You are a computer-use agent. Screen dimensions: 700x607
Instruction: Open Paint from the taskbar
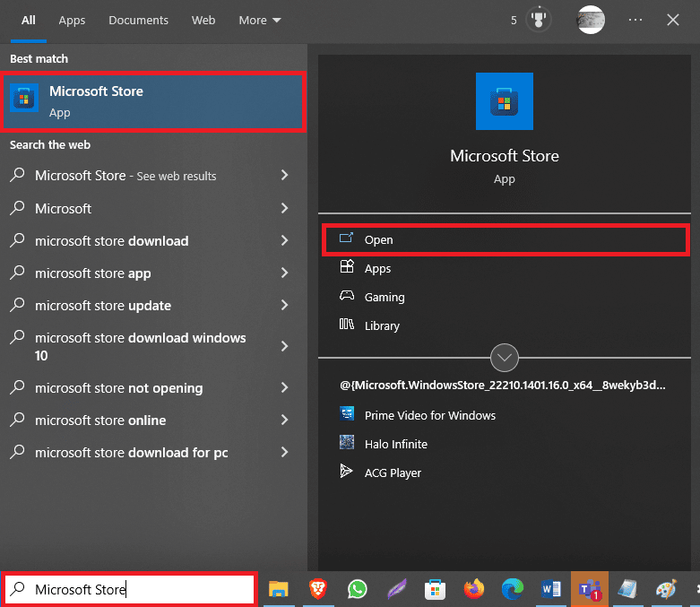(x=667, y=589)
